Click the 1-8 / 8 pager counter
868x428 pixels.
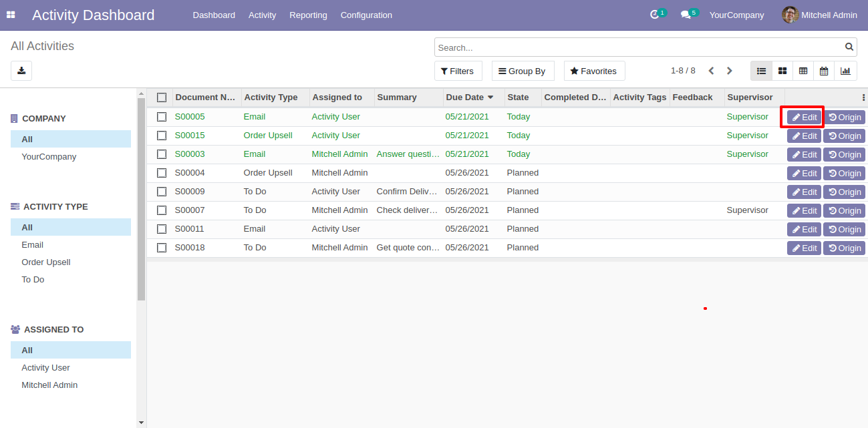[x=683, y=71]
